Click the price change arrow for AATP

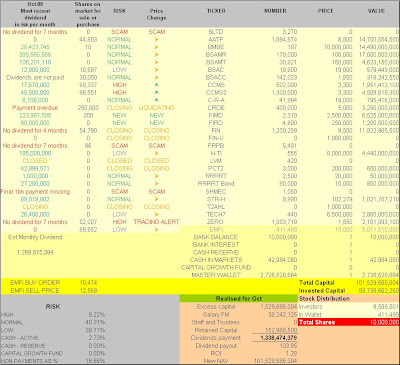(156, 40)
